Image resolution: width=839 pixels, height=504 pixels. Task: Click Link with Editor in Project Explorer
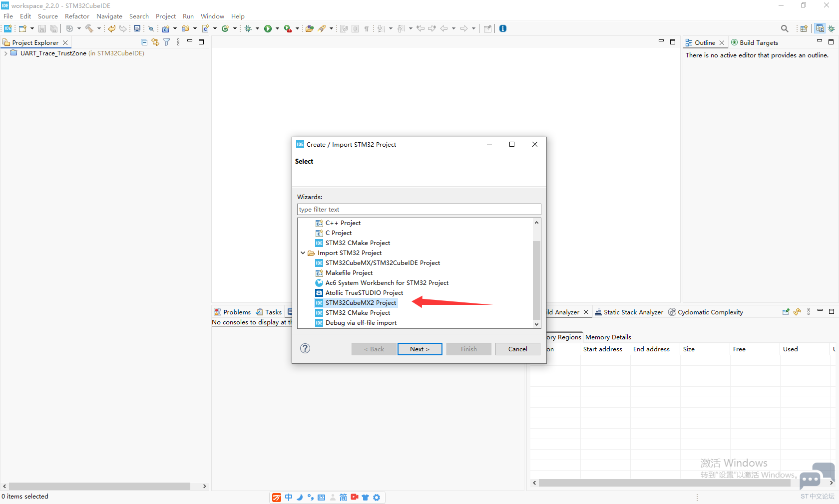155,42
